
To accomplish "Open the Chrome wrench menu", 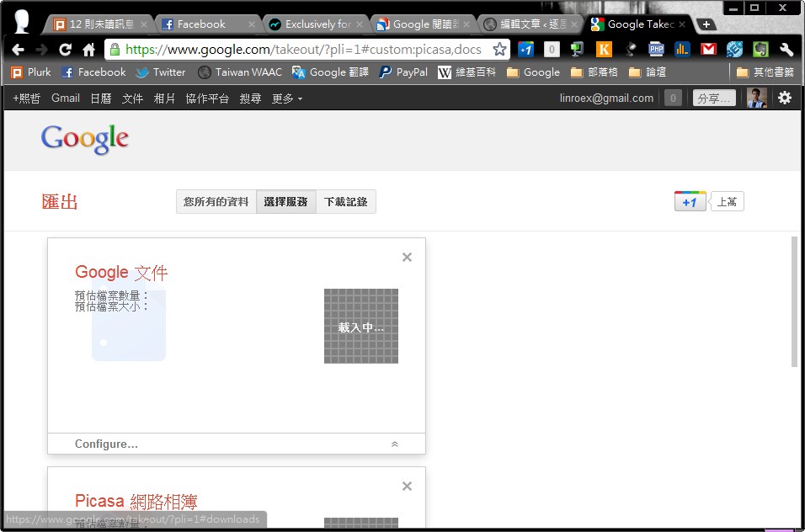I will [786, 50].
